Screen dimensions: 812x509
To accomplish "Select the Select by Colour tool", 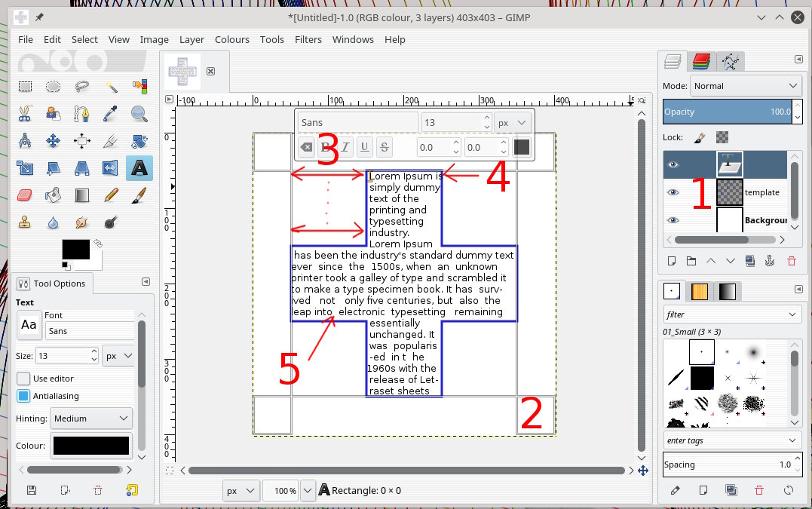I will [x=139, y=87].
